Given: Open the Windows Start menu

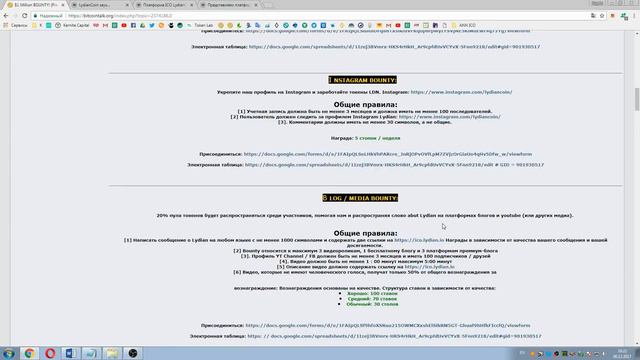Looking at the screenshot, I should (x=9, y=353).
